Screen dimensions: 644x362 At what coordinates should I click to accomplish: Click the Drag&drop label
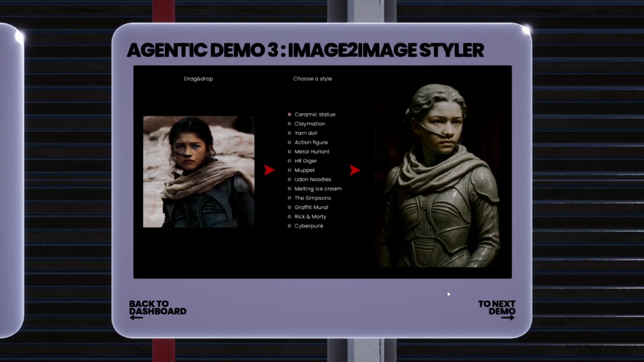(x=198, y=79)
